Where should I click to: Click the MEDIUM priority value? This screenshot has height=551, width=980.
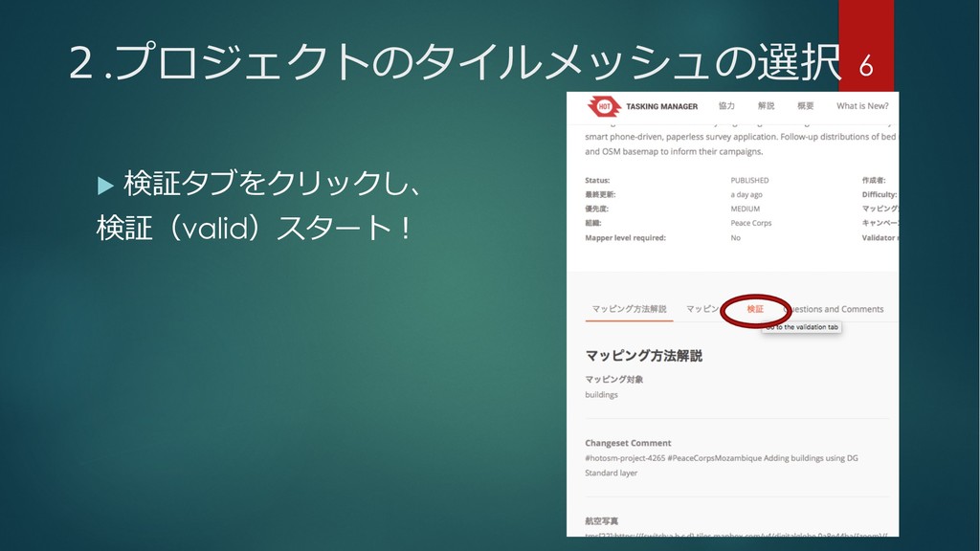click(745, 209)
